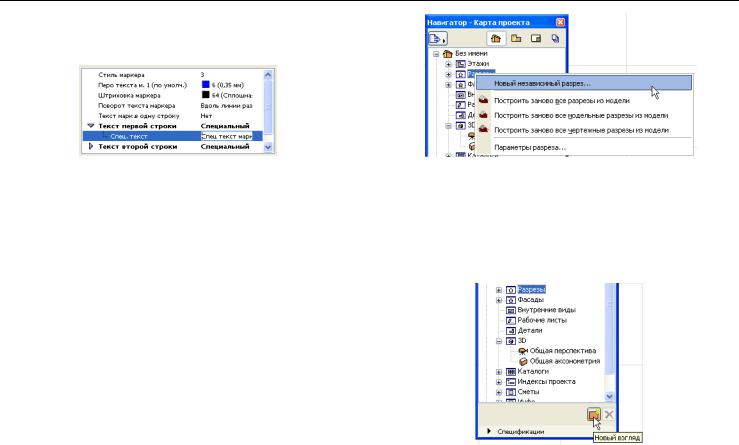Choose Построить заново все модельные разрезы из модели
The width and height of the screenshot is (739, 445).
coord(583,115)
